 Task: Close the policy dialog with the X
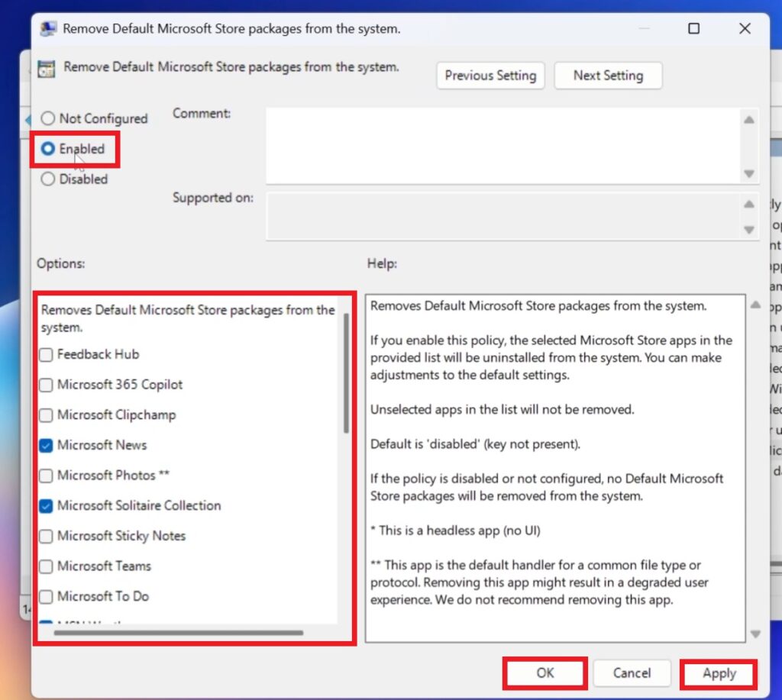click(745, 29)
